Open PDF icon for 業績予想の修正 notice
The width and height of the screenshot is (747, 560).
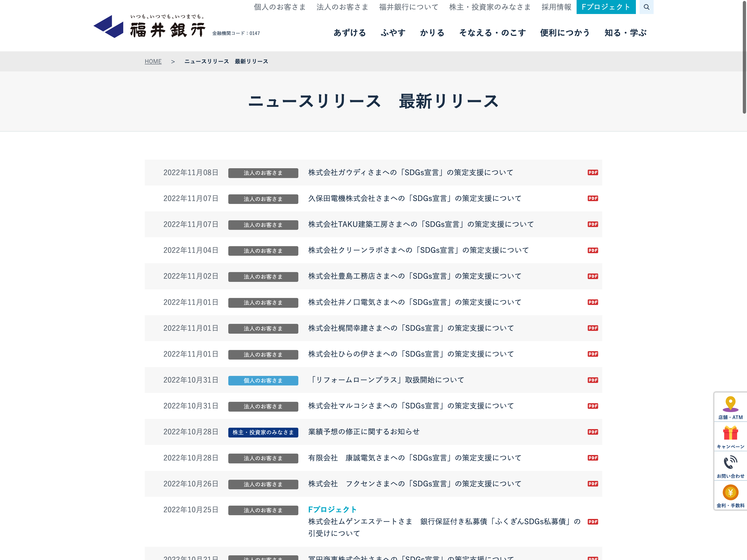[x=593, y=432]
